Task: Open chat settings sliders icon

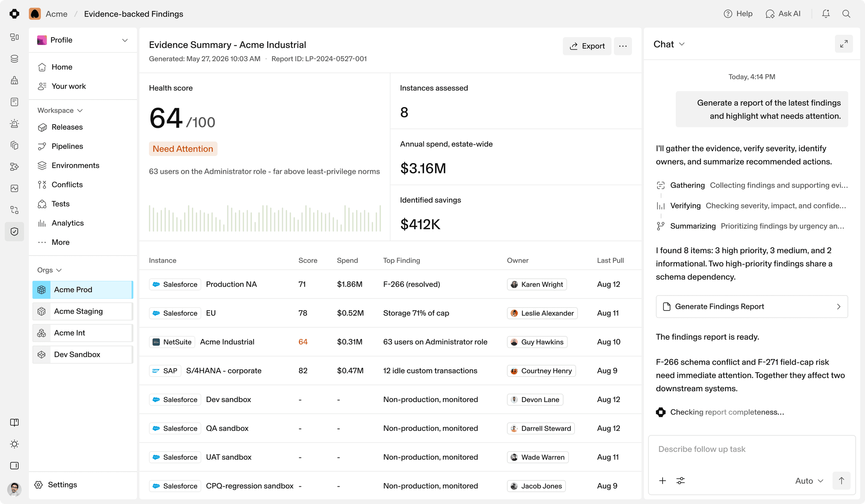Action: pos(680,481)
